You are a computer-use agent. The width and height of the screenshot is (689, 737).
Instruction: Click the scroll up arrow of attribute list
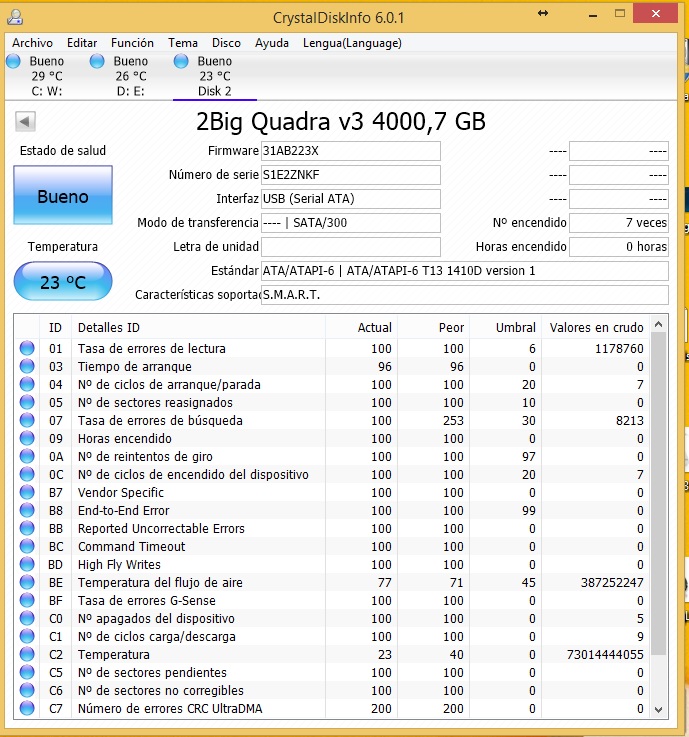658,324
